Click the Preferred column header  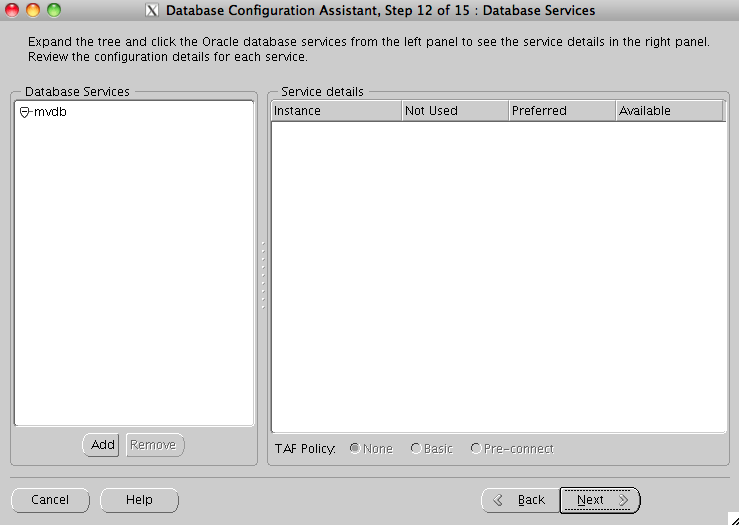click(x=562, y=111)
